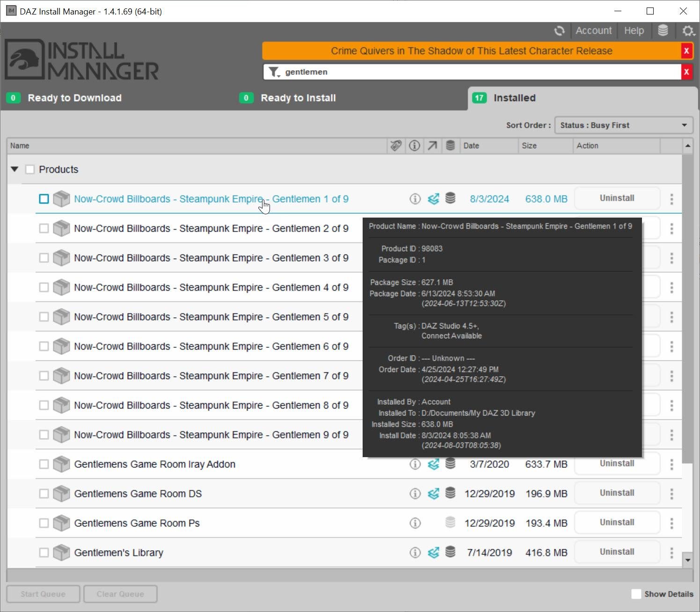Check the Gentlemen 4 of 9 checkbox
The height and width of the screenshot is (612, 700).
click(44, 287)
